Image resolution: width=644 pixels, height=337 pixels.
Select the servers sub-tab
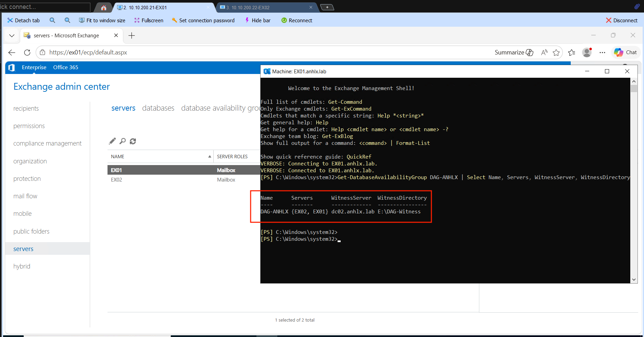[123, 108]
